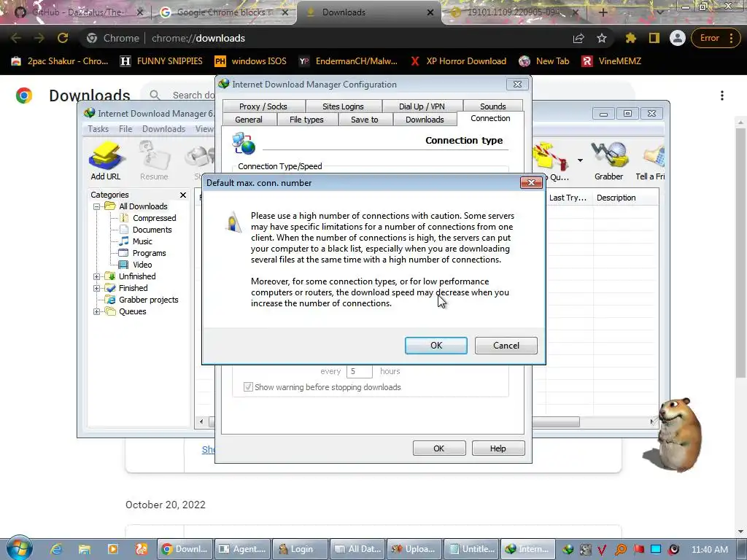Viewport: 747px width, 560px height.
Task: Click the Action Center flag tray icon
Action: pos(638,549)
